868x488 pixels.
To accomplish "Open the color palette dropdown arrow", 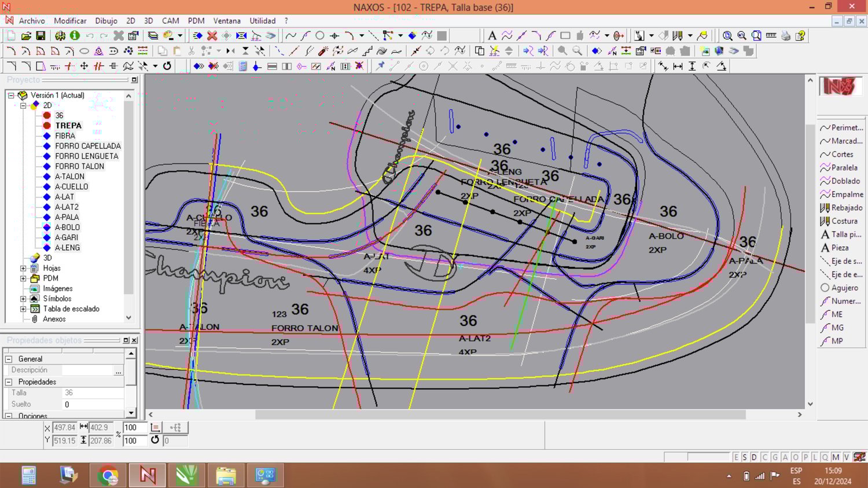I will (180, 36).
